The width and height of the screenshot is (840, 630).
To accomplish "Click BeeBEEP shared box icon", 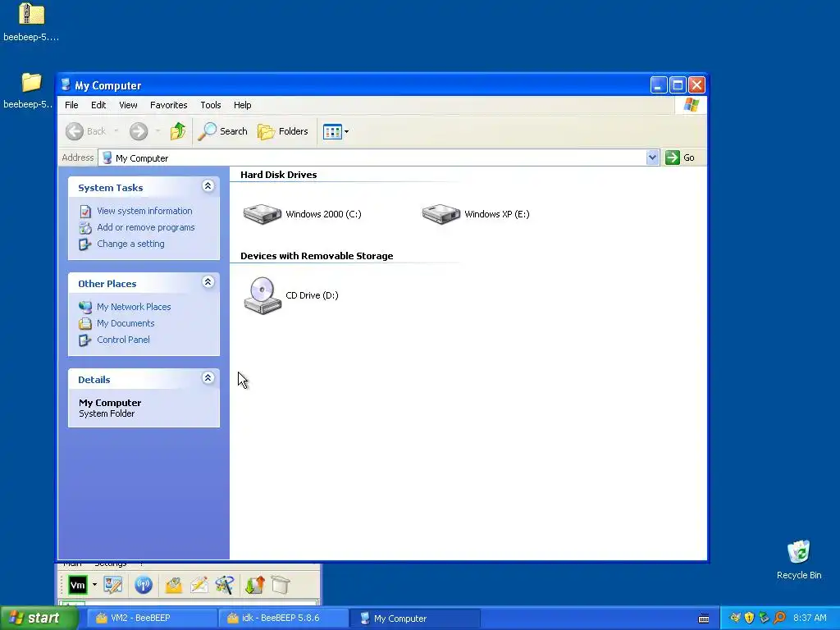I will (281, 585).
